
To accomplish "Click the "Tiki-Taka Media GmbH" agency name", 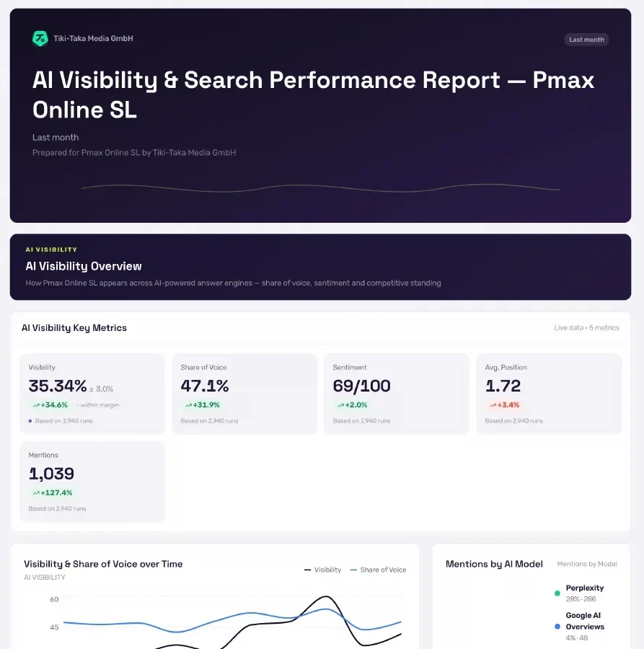I will 93,38.
